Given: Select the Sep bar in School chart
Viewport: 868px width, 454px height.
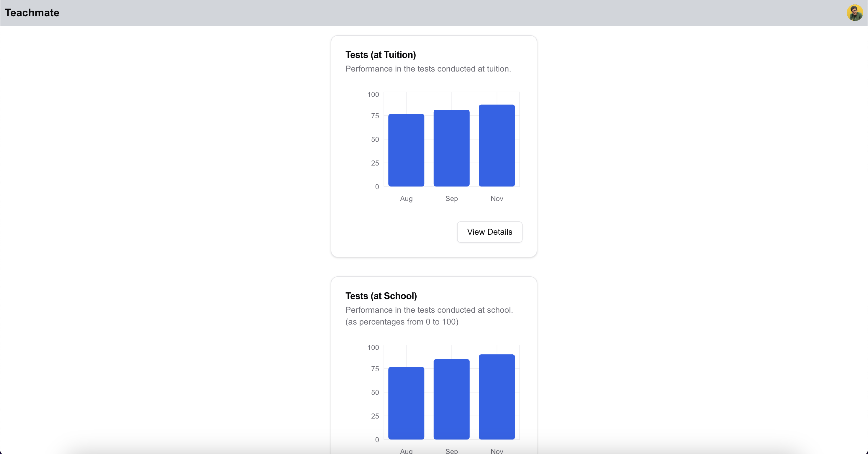Looking at the screenshot, I should coord(451,399).
